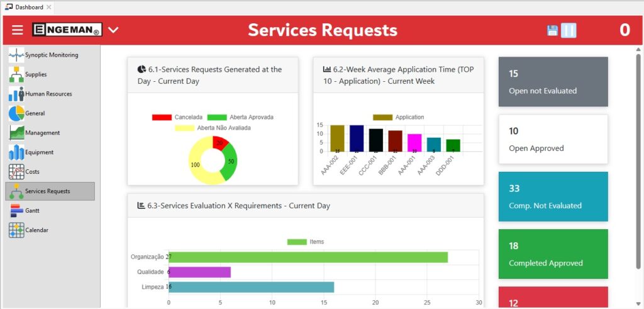The image size is (644, 309).
Task: Select the Supplies icon in the sidebar
Action: [16, 75]
